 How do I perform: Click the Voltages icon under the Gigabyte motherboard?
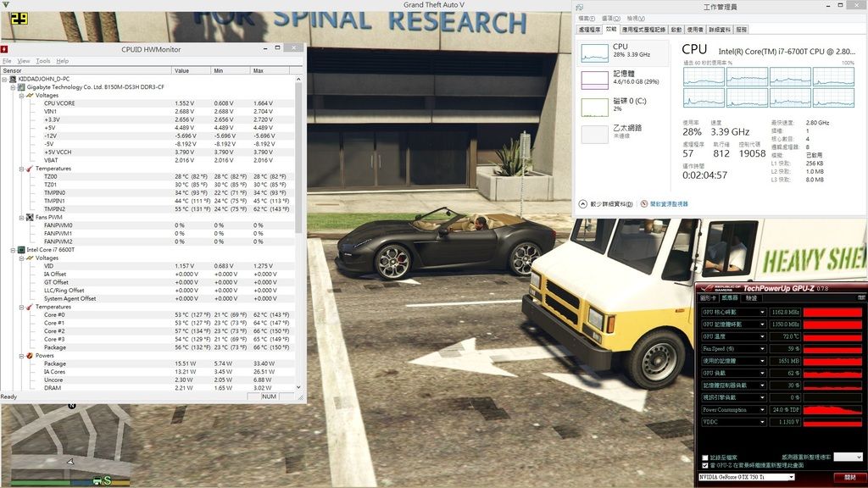(30, 95)
